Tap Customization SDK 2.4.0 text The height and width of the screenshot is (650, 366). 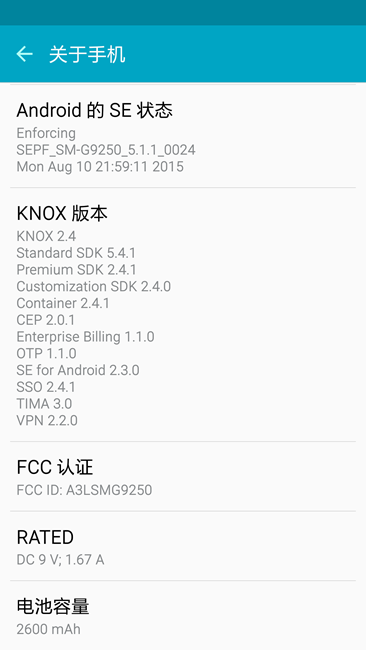pos(94,286)
